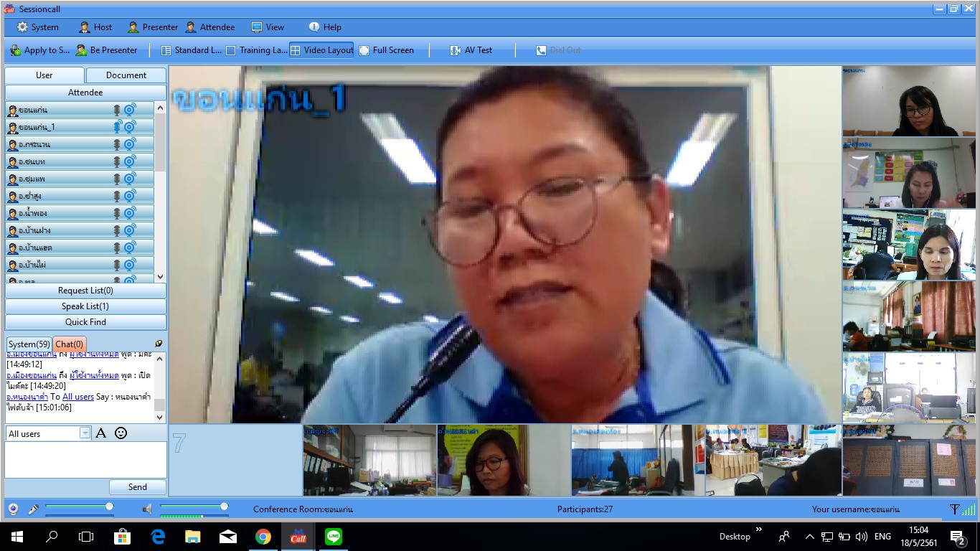Open chat font settings icon
This screenshot has width=980, height=551.
[x=101, y=433]
